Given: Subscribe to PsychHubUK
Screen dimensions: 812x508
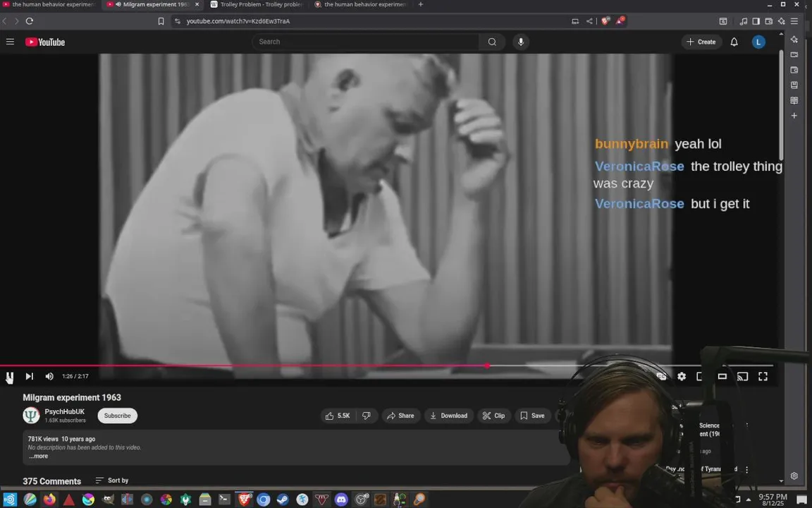Looking at the screenshot, I should [118, 416].
